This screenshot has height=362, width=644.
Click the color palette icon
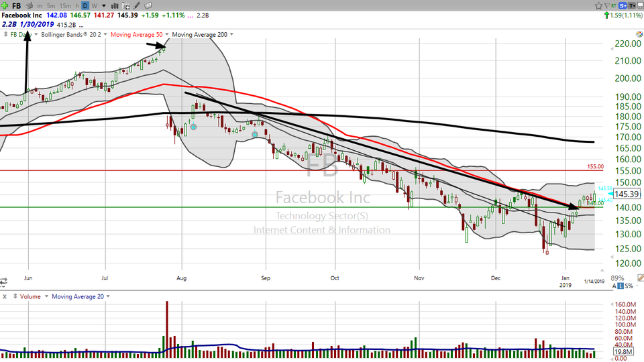click(x=639, y=34)
